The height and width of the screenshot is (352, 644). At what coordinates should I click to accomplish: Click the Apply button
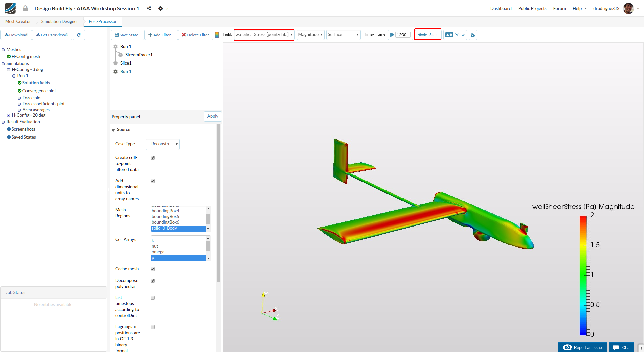[213, 116]
